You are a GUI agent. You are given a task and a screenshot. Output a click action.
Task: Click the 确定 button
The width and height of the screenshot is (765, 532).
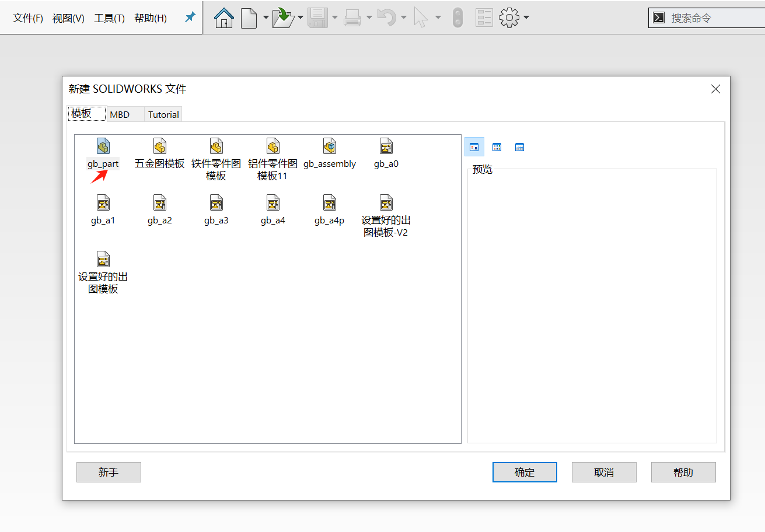[x=525, y=472]
